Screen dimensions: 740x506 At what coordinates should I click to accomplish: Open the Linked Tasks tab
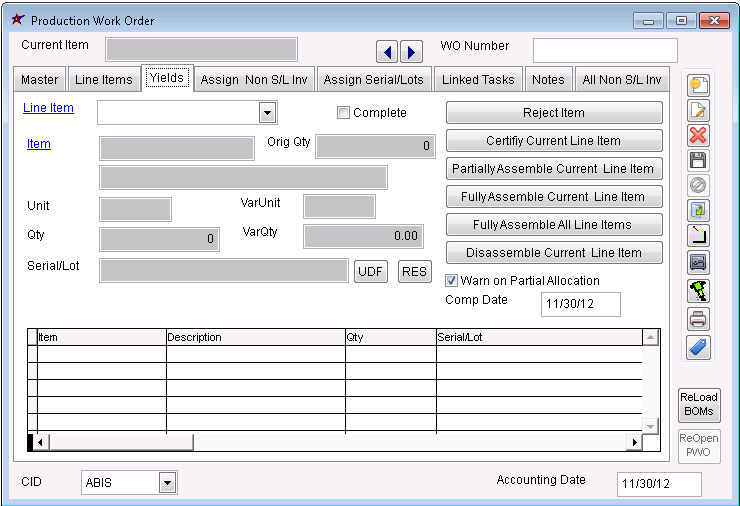tap(478, 80)
